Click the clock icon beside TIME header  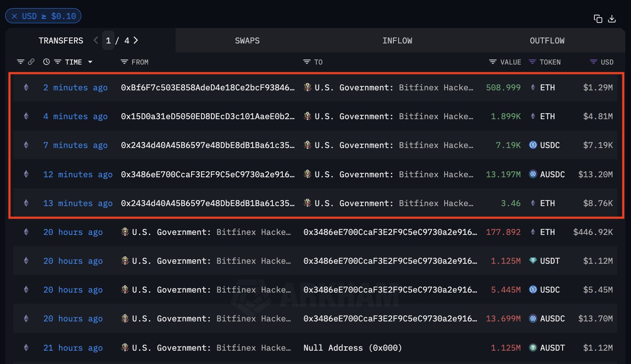46,62
